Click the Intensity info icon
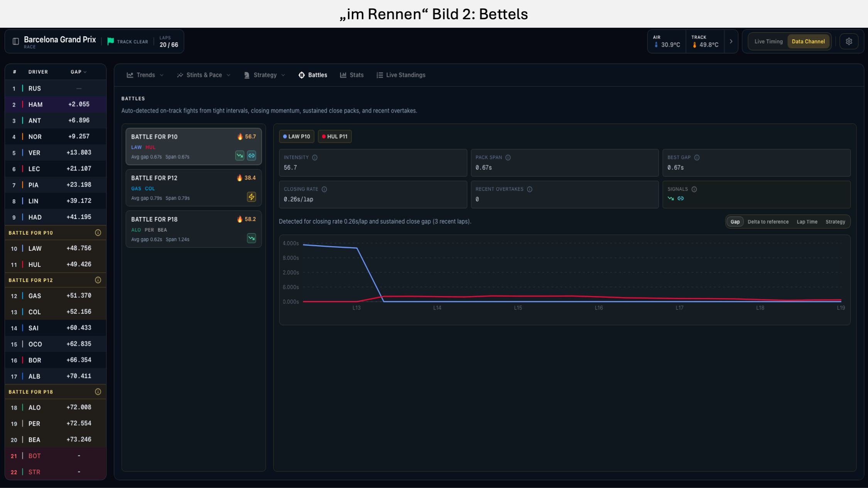Screen dimensions: 868x488 pyautogui.click(x=315, y=158)
